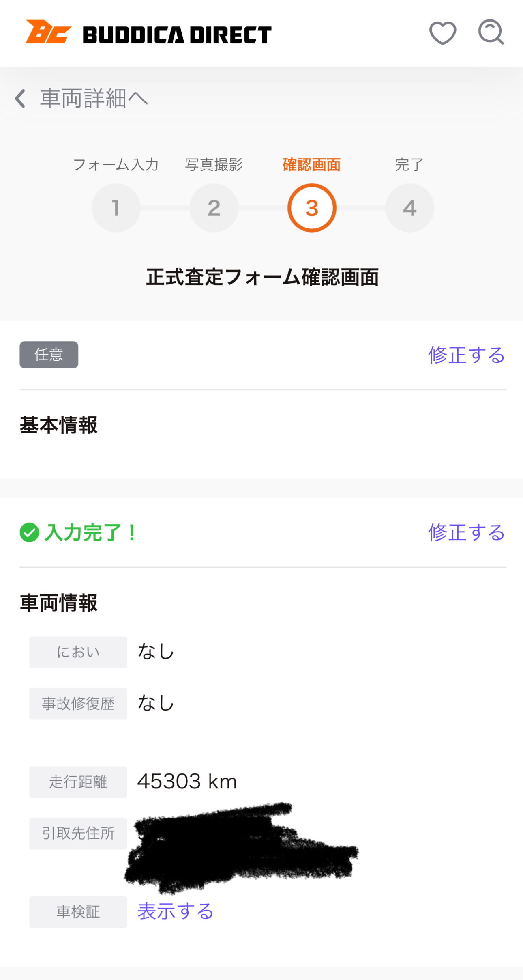
Task: Click the 任意 badge
Action: pos(49,355)
